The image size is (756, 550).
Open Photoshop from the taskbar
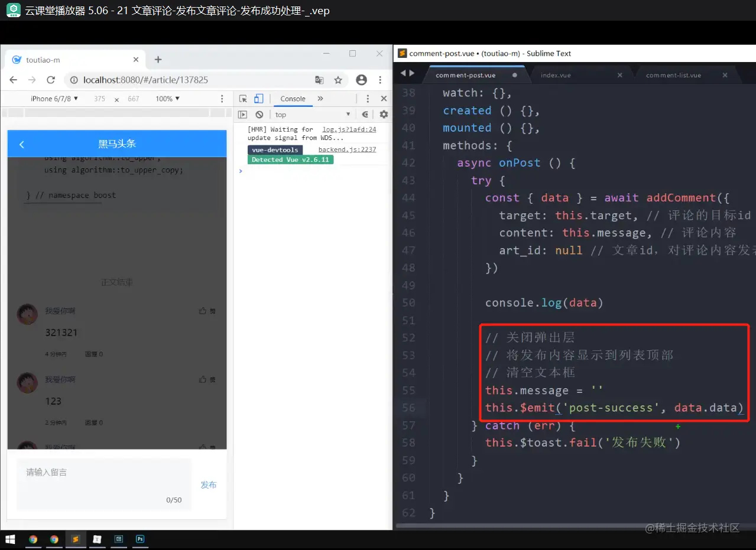pyautogui.click(x=140, y=539)
